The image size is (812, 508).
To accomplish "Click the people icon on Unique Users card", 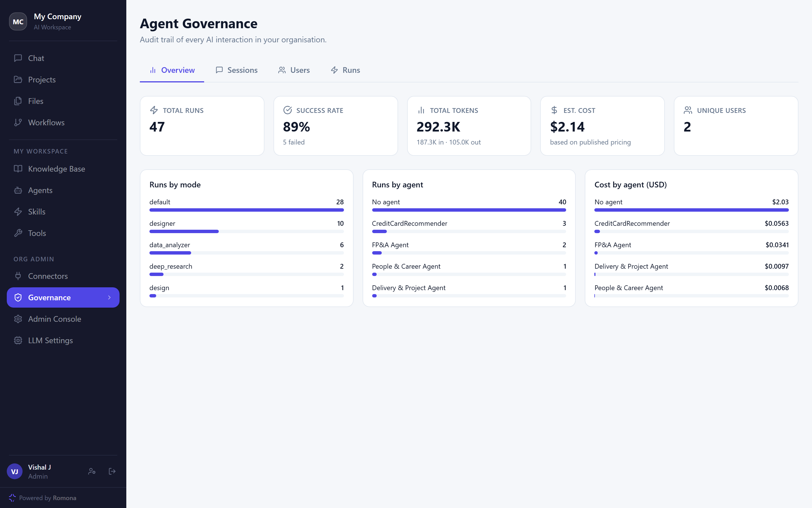I will (688, 110).
